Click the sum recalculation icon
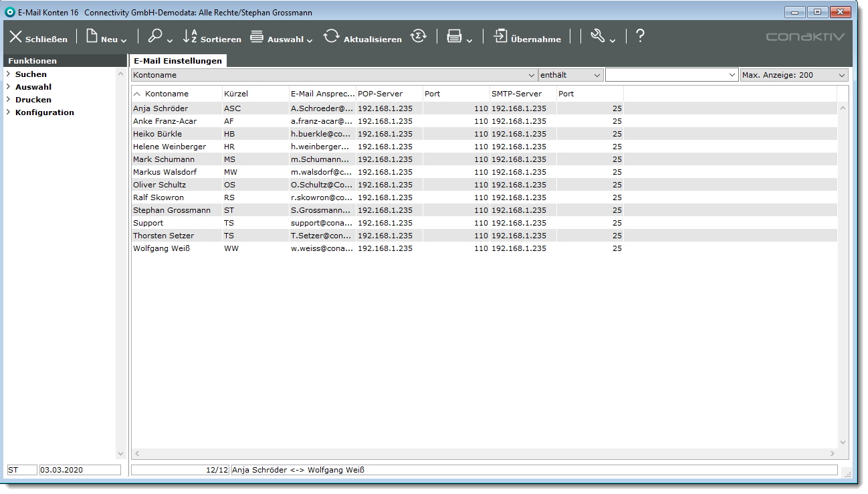 coord(419,36)
